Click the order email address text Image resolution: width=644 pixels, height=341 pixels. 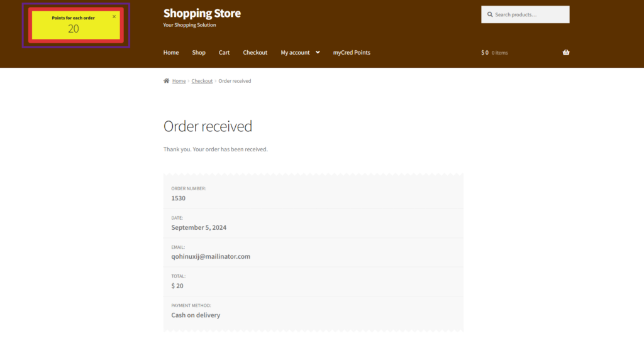coord(211,256)
